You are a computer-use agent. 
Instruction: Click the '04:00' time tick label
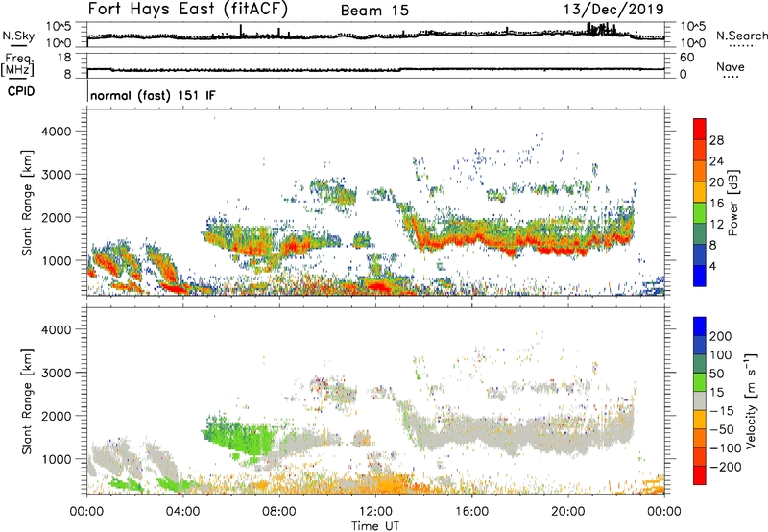coord(183,512)
